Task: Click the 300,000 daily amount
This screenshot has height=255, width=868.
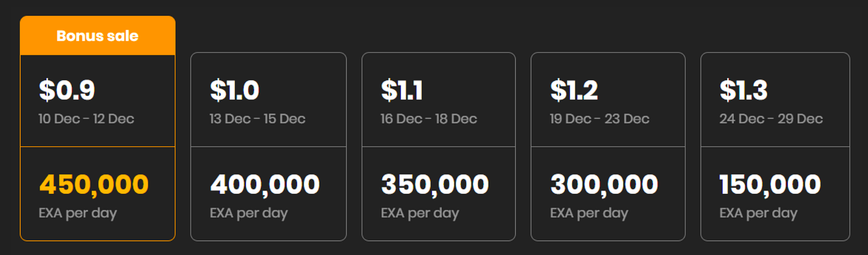Action: click(x=604, y=184)
